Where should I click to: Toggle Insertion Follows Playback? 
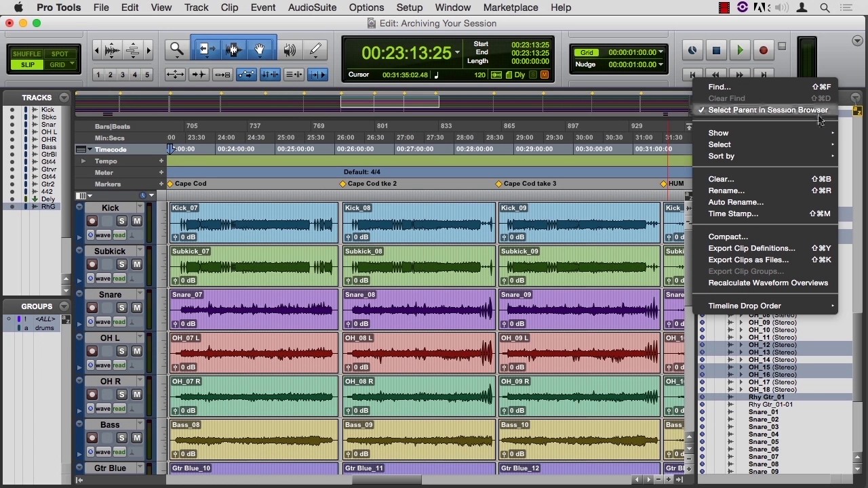tap(317, 75)
